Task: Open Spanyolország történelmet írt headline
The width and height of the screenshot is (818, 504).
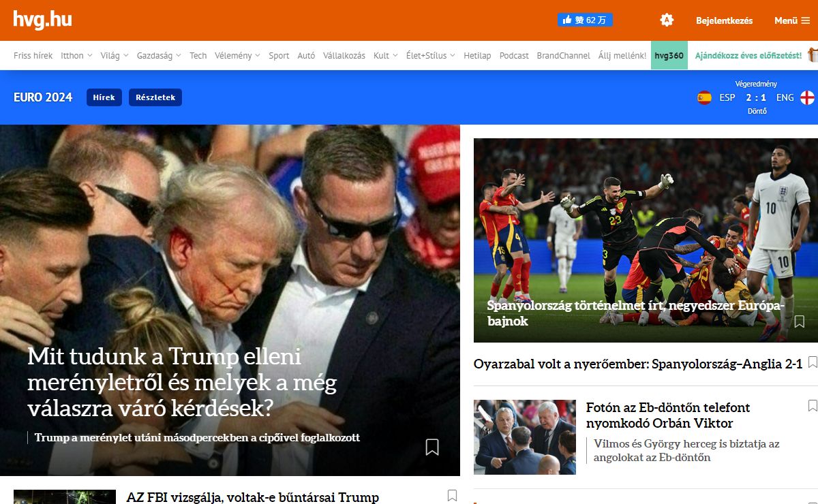Action: click(x=637, y=313)
